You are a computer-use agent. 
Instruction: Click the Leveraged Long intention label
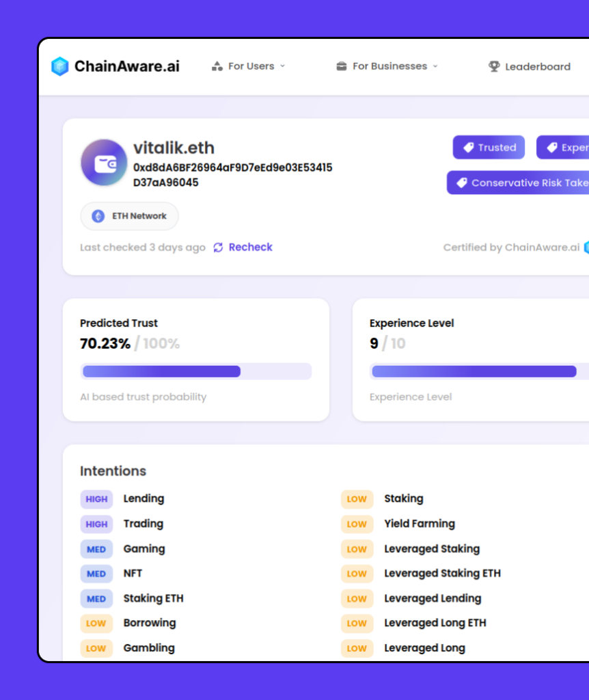[425, 648]
